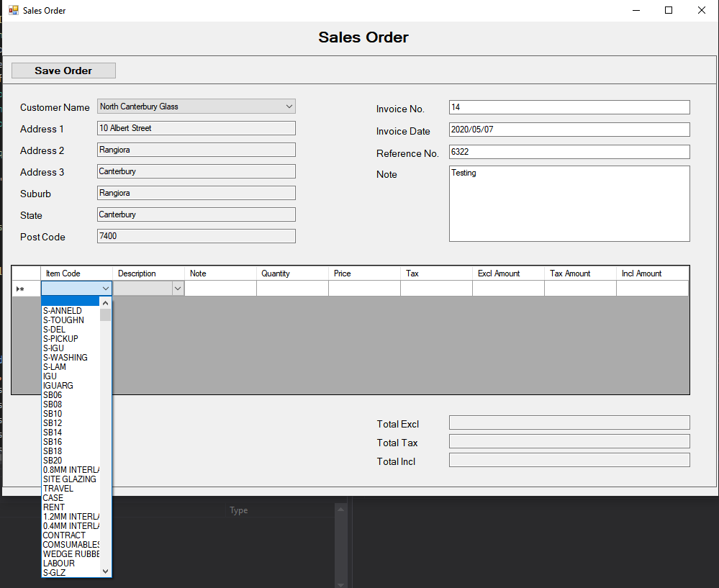Select RENT item code

coord(71,507)
